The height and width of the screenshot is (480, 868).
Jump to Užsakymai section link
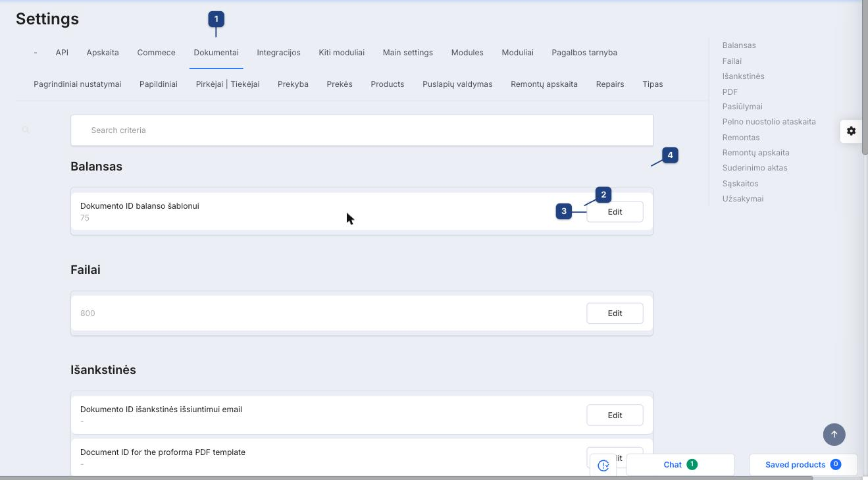pos(743,199)
